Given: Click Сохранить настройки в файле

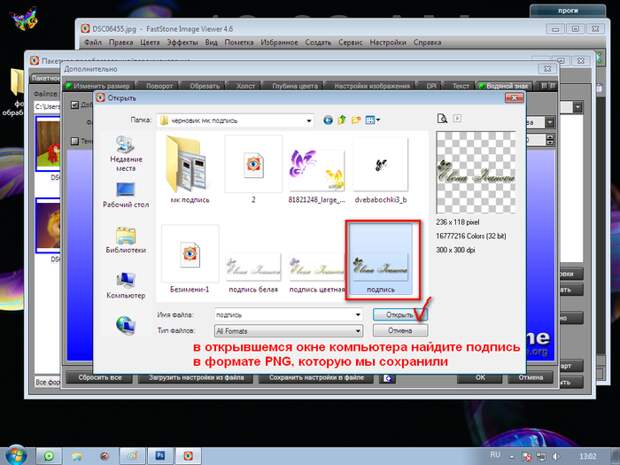Looking at the screenshot, I should click(316, 378).
